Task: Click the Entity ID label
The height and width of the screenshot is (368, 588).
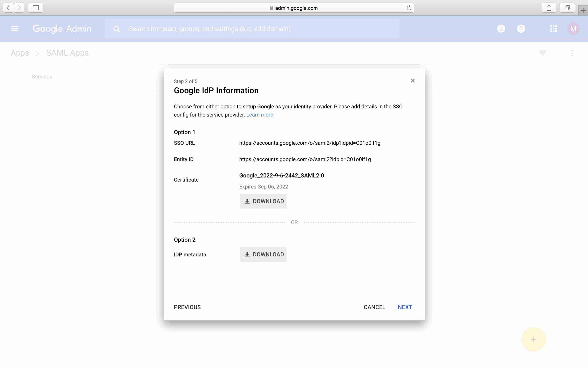Action: tap(184, 159)
